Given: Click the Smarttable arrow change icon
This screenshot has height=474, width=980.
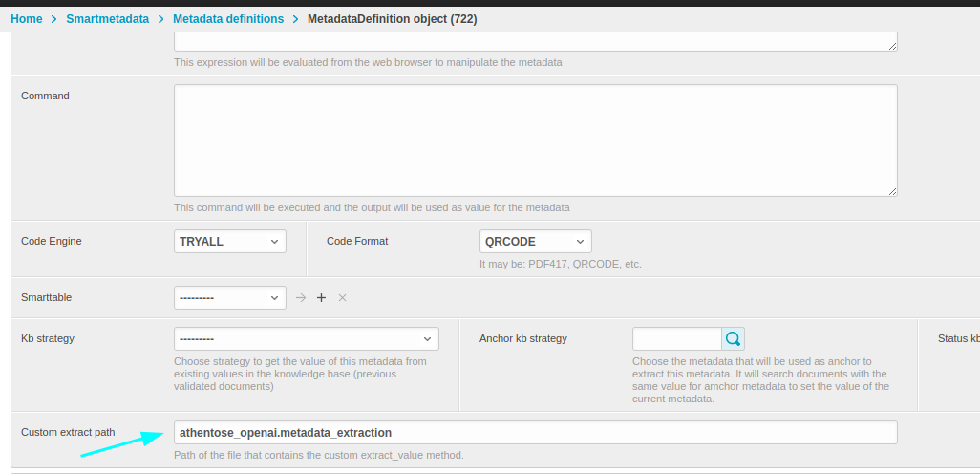Looking at the screenshot, I should [301, 298].
